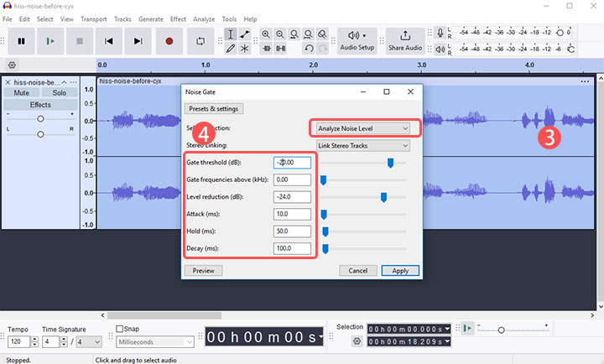Enable the Snap checkbox
The height and width of the screenshot is (364, 604).
point(119,329)
